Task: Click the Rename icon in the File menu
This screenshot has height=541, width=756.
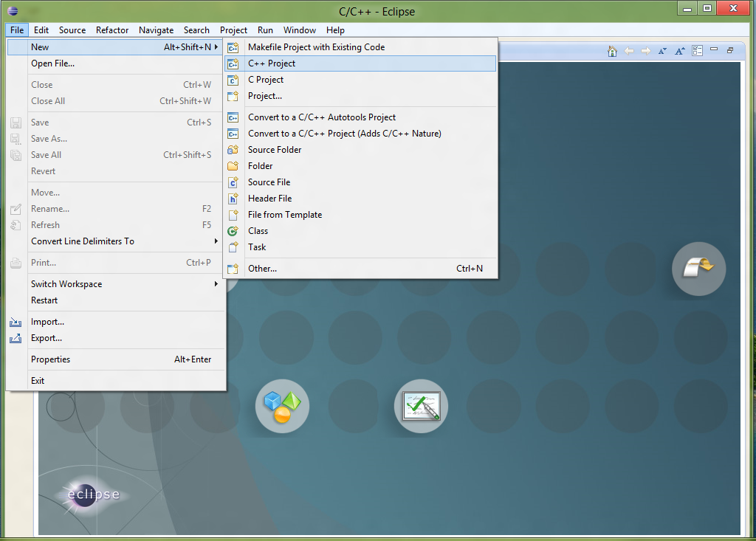Action: pyautogui.click(x=16, y=209)
